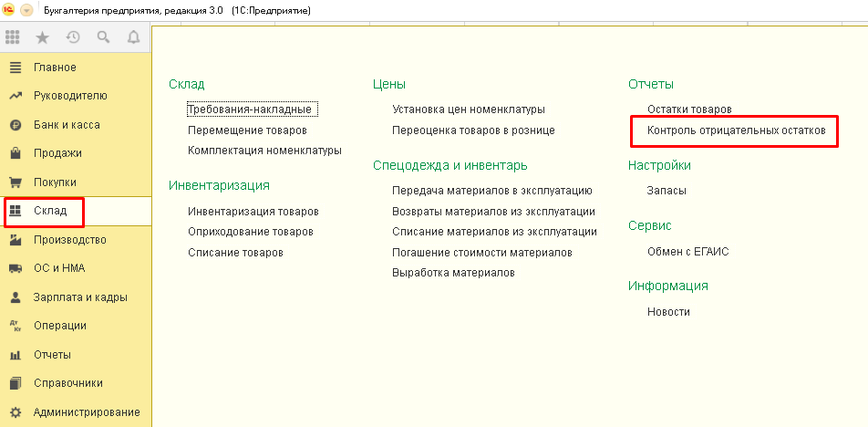The image size is (868, 427).
Task: Open Списание материалов из эксплуатации
Action: coord(495,232)
